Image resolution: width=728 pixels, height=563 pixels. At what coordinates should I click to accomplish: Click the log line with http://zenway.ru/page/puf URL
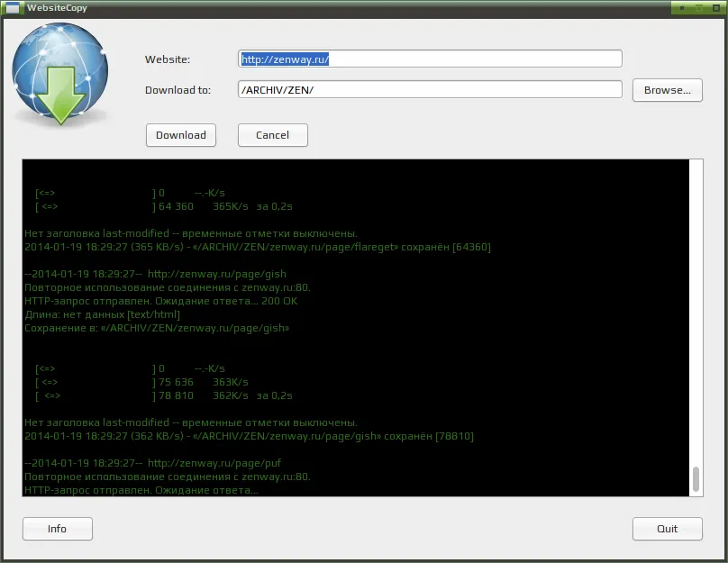153,463
